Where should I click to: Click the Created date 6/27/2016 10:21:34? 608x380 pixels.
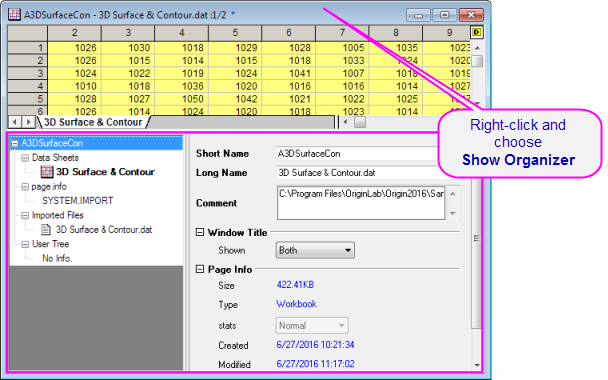(315, 345)
